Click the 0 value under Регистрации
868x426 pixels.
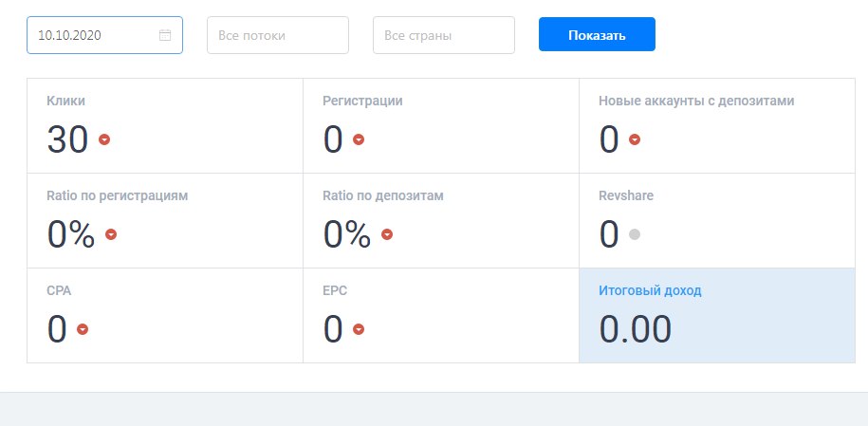point(333,139)
